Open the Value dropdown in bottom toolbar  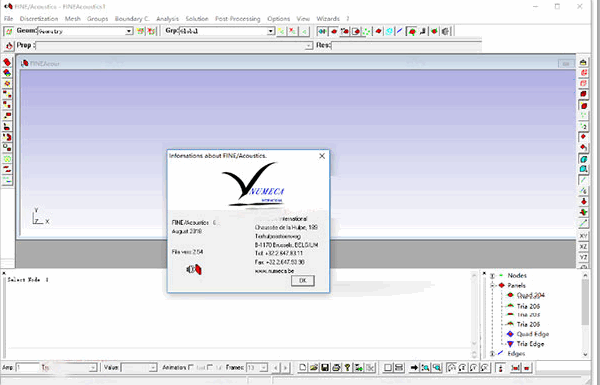click(x=153, y=368)
